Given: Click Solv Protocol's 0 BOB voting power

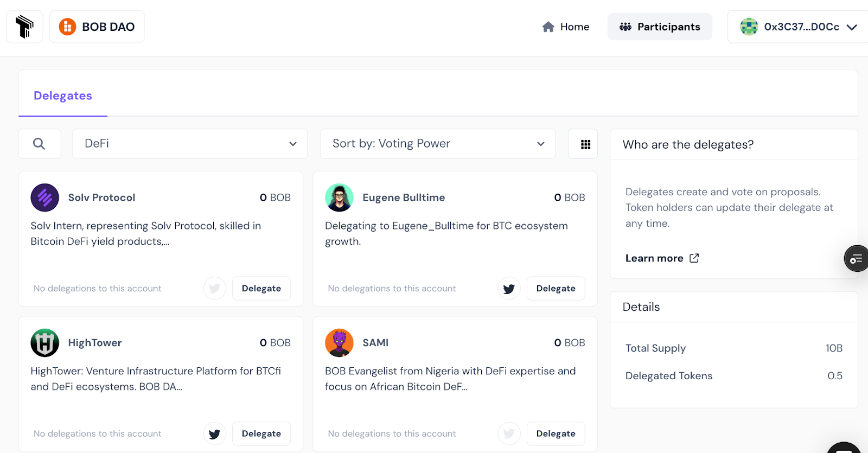Looking at the screenshot, I should pos(275,197).
